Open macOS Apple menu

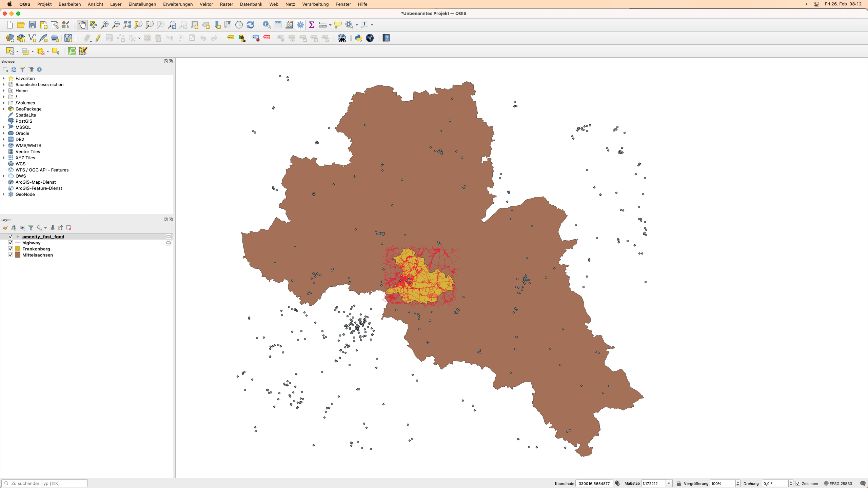coord(9,4)
